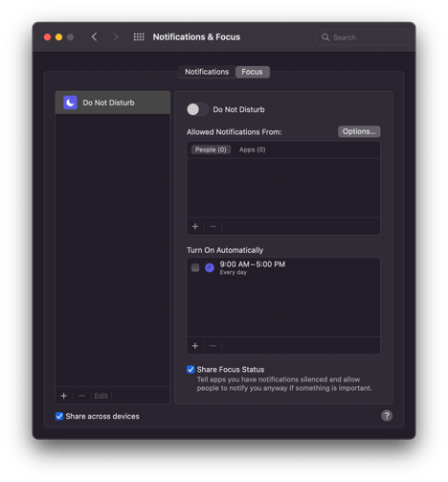Remove an allowed person with the minus

point(213,226)
